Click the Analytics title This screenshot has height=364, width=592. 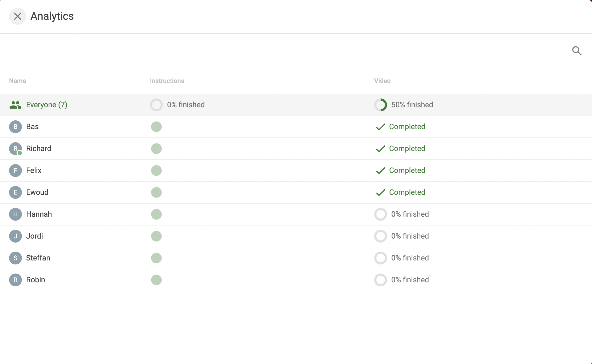click(x=52, y=16)
